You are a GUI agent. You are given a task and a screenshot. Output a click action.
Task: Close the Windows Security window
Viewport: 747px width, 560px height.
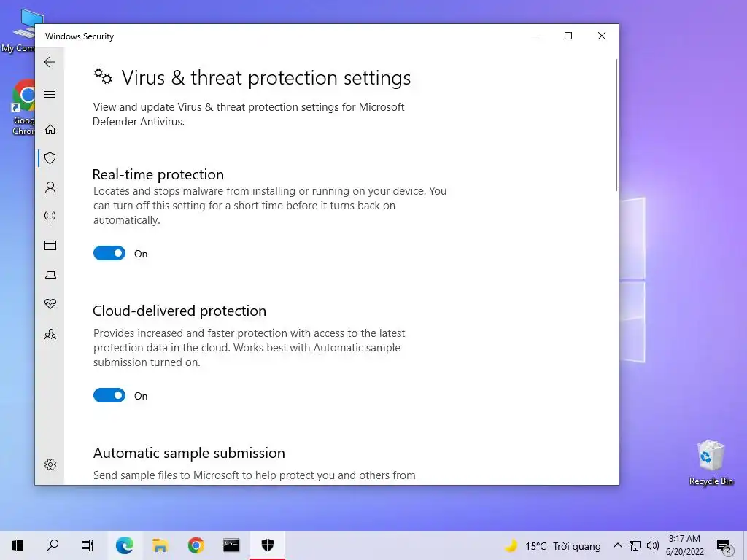(x=602, y=36)
